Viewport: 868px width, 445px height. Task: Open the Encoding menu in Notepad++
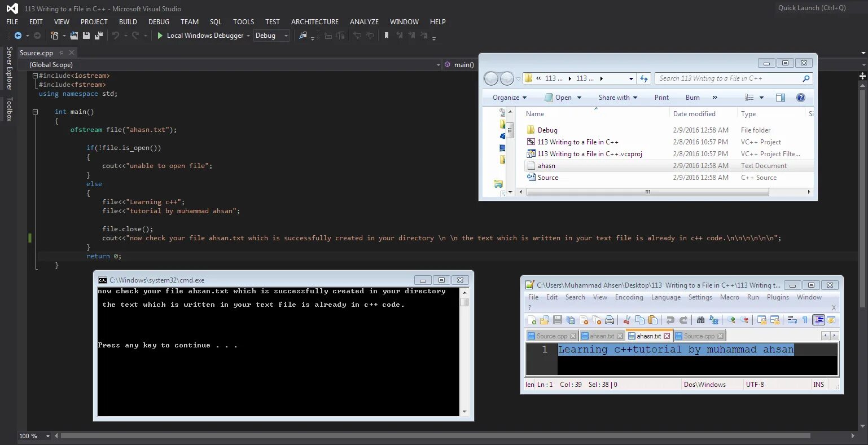[629, 297]
